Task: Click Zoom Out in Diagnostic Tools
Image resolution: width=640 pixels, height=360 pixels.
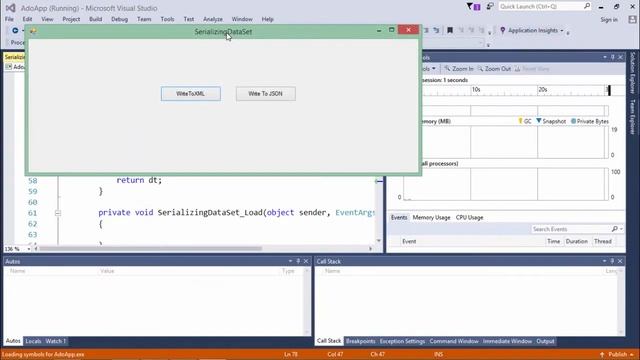Action: 494,69
